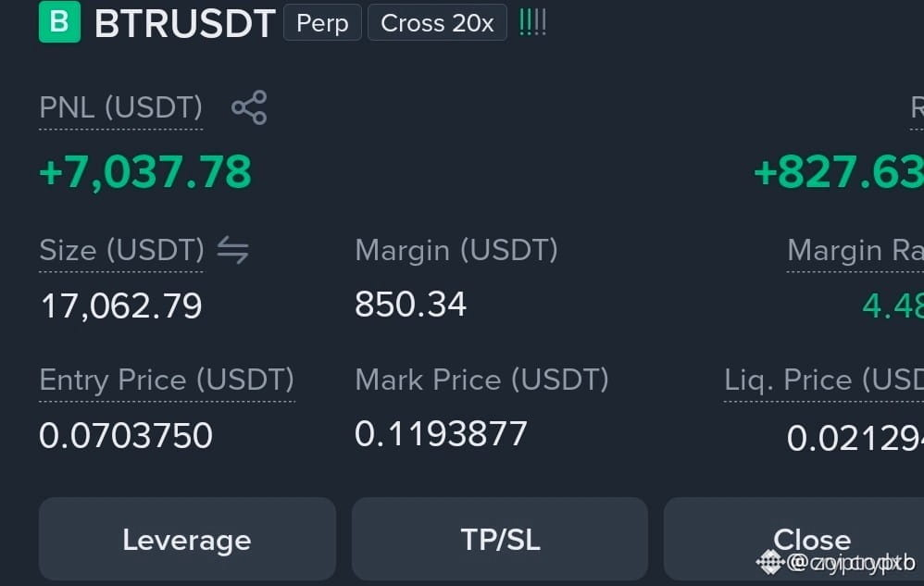Click the green ADL bars indicator
The height and width of the screenshot is (586, 924).
[x=532, y=23]
